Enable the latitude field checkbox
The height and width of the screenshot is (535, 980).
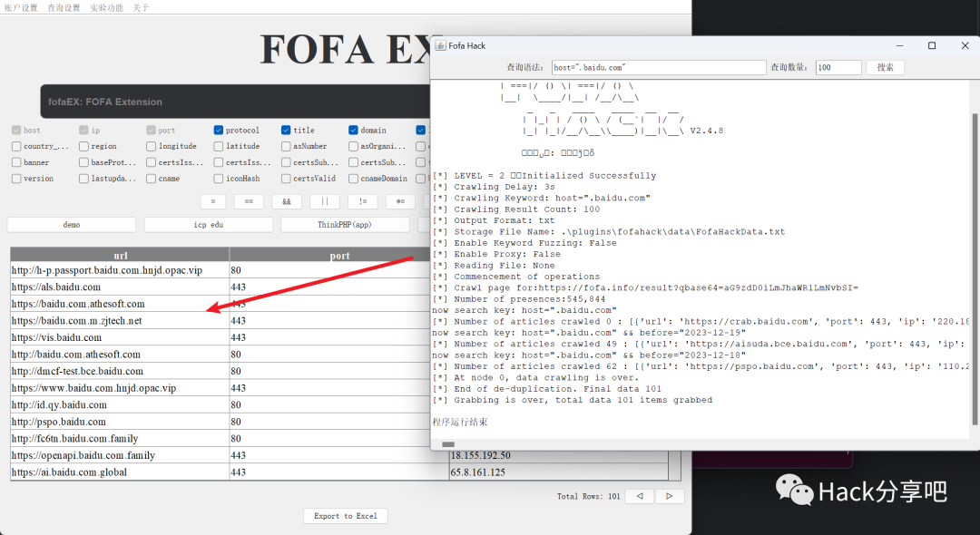(218, 146)
